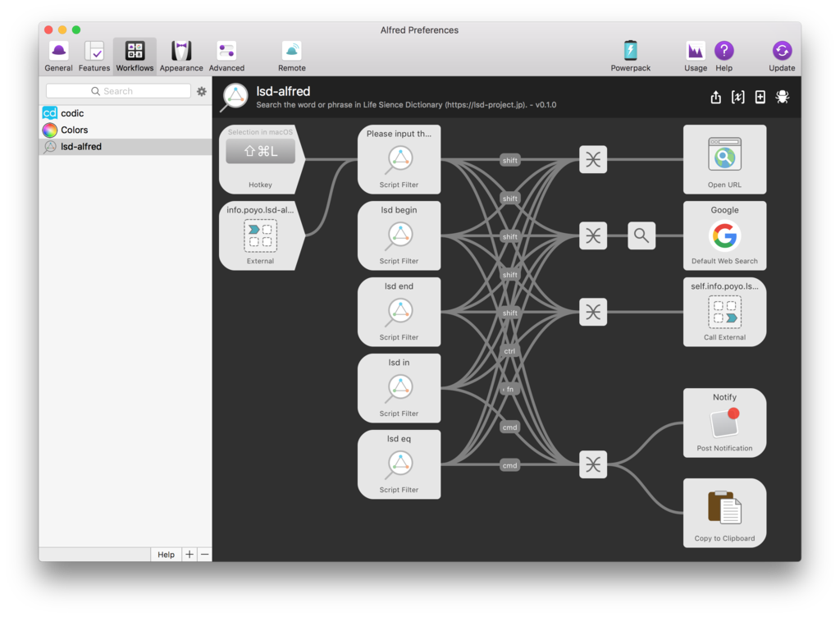Image resolution: width=840 pixels, height=617 pixels.
Task: Select the Notify Post Notification node
Action: 724,423
